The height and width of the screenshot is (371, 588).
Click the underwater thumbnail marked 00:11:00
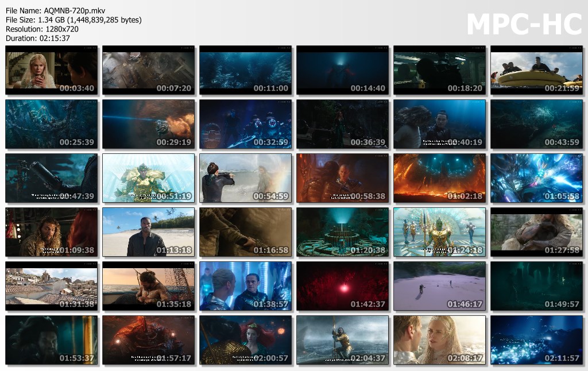click(x=246, y=70)
